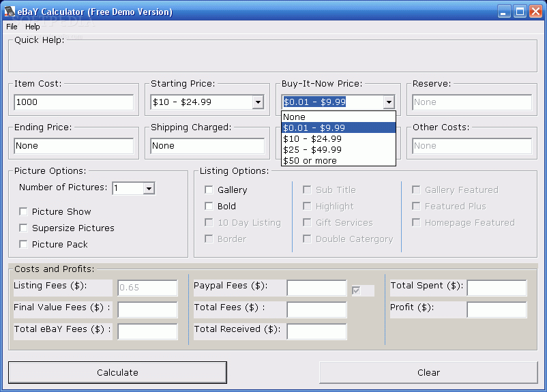Expand the Starting Price dropdown arrow
Image resolution: width=547 pixels, height=392 pixels.
tap(258, 102)
